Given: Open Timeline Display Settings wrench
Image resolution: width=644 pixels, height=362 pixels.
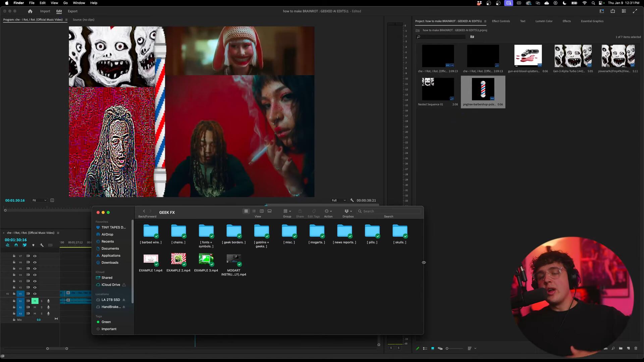Looking at the screenshot, I should [x=42, y=245].
